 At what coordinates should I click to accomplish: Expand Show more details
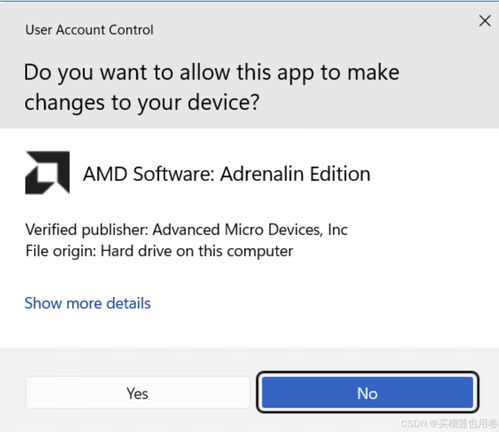[87, 303]
